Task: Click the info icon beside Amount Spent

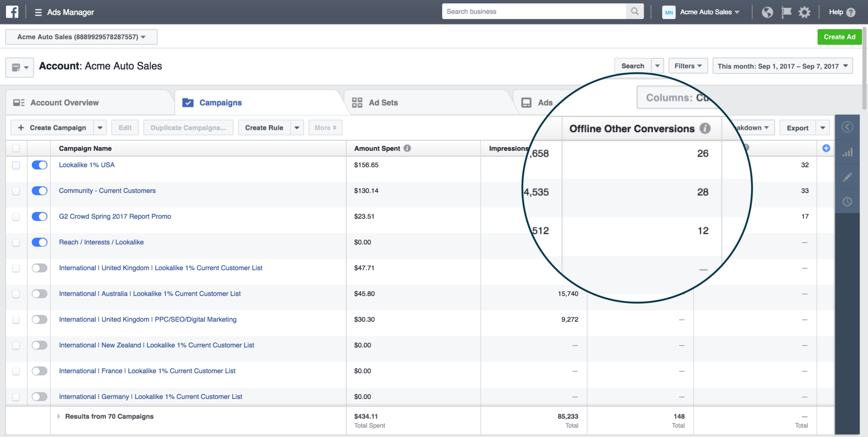Action: [407, 148]
